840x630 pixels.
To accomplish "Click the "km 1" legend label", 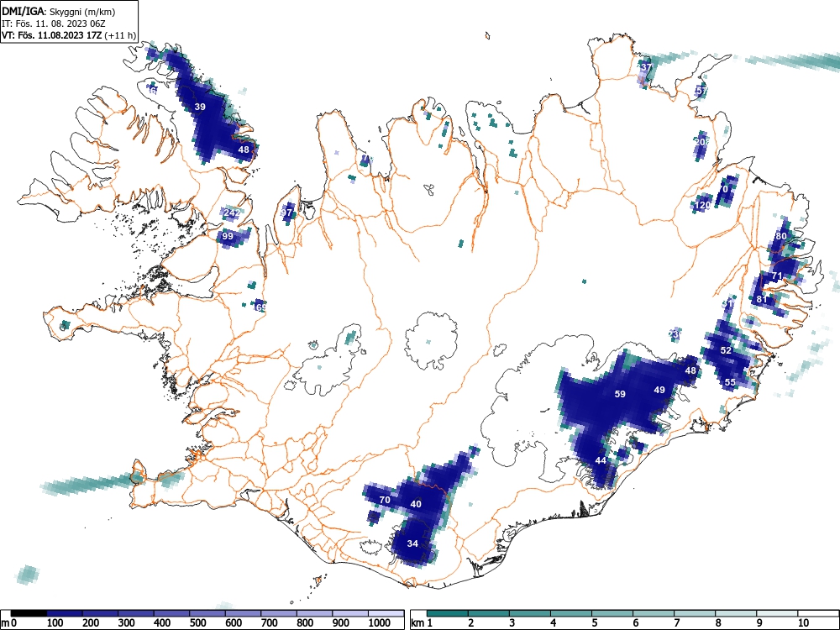I will click(422, 623).
